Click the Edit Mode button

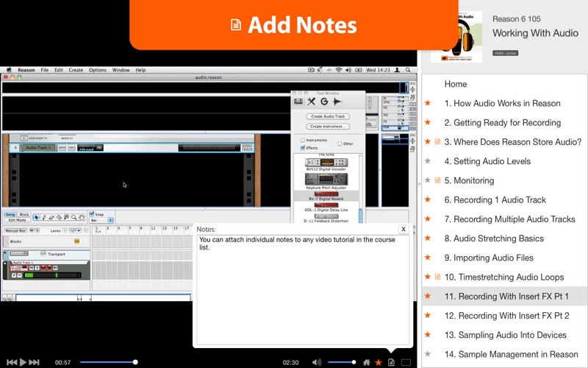click(x=17, y=219)
